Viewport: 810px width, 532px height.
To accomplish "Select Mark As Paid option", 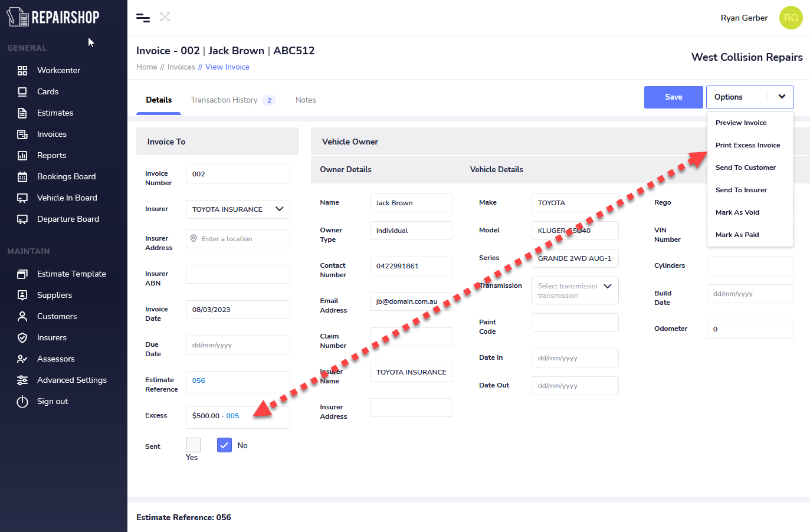I will (x=737, y=235).
